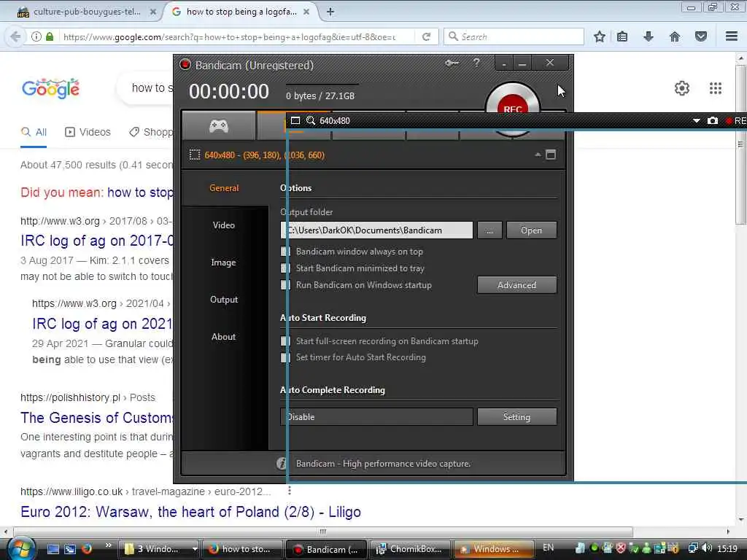Toggle Run Bandicam on Windows startup
Image resolution: width=747 pixels, height=560 pixels.
[285, 285]
